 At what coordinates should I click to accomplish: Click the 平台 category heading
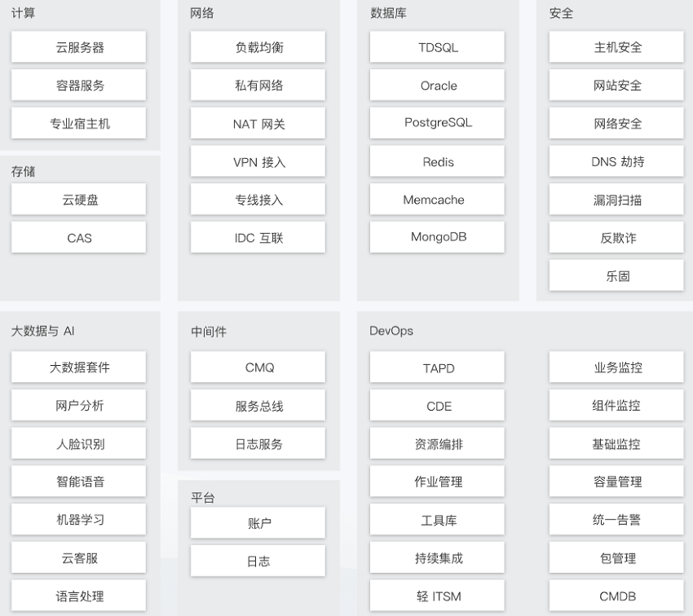click(203, 498)
